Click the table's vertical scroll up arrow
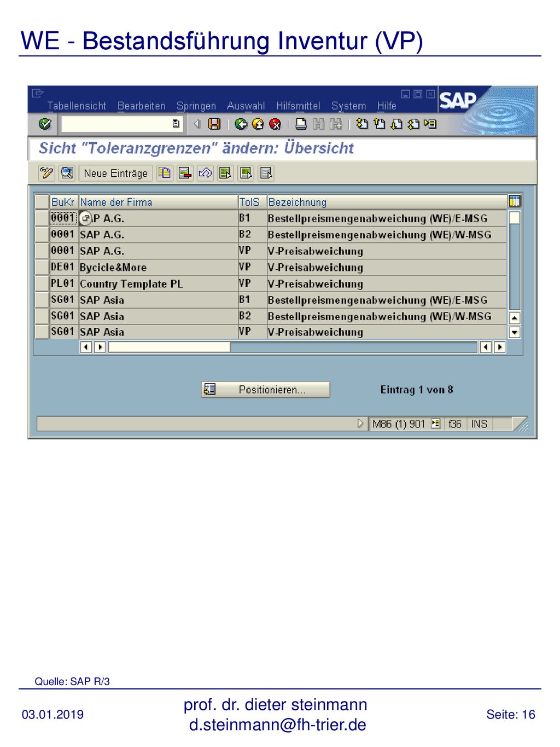The image size is (560, 747). point(515,318)
